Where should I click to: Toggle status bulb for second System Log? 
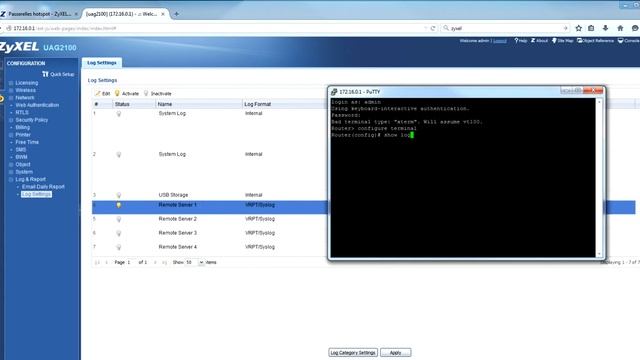click(x=119, y=155)
